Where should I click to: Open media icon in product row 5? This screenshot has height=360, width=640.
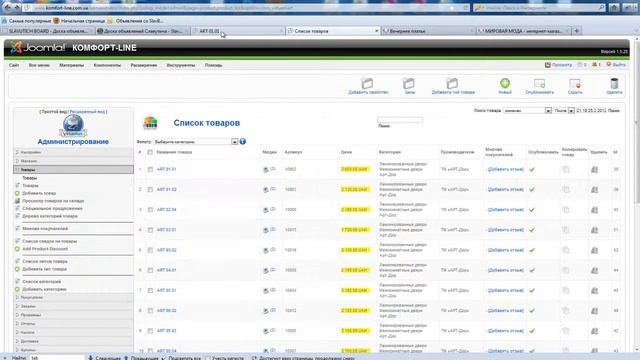point(266,250)
